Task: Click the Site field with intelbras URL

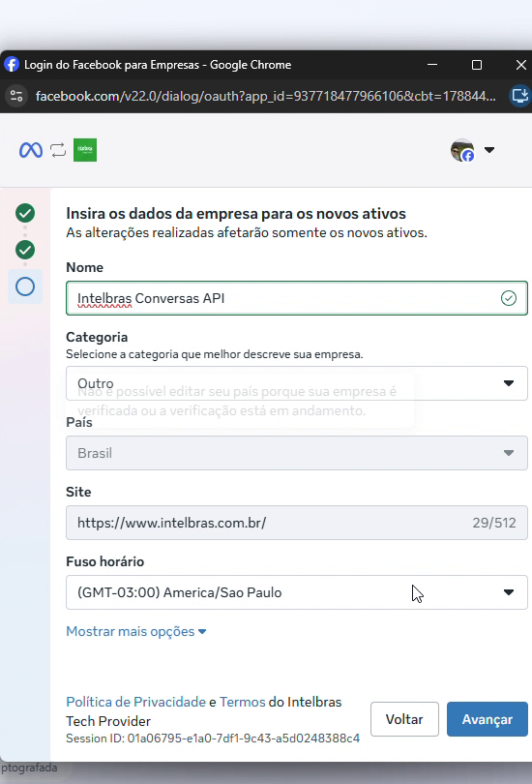Action: tap(297, 523)
